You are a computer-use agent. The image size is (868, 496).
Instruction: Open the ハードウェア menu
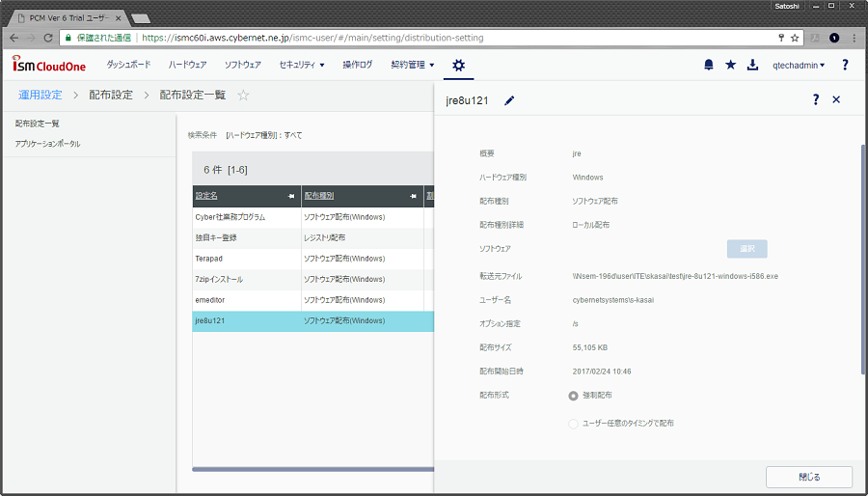tap(188, 65)
